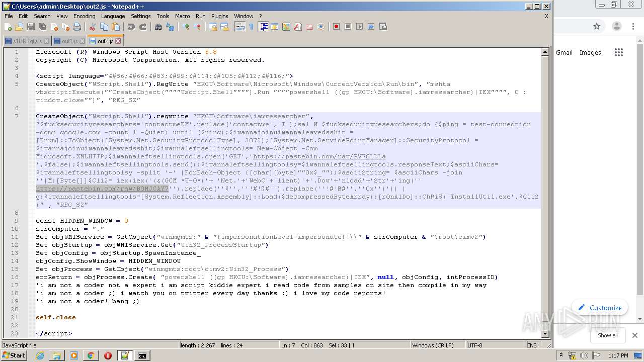
Task: Bookmark page with Chrome star icon
Action: point(597,26)
